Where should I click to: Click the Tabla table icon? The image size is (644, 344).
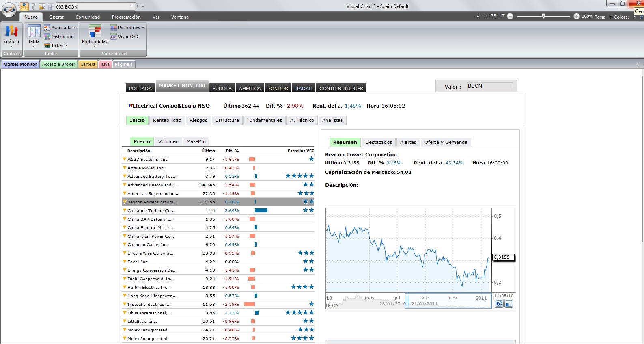[x=34, y=35]
